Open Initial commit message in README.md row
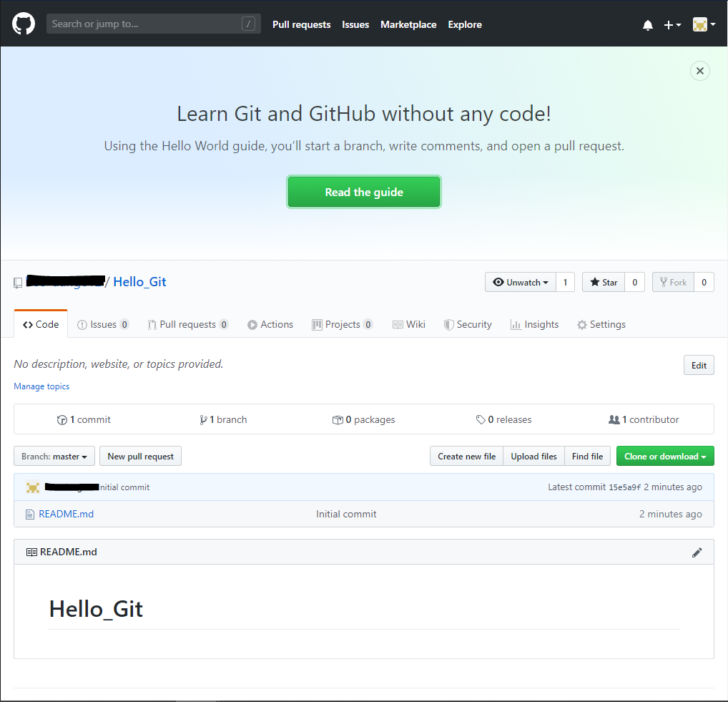Viewport: 728px width, 702px height. [x=346, y=514]
